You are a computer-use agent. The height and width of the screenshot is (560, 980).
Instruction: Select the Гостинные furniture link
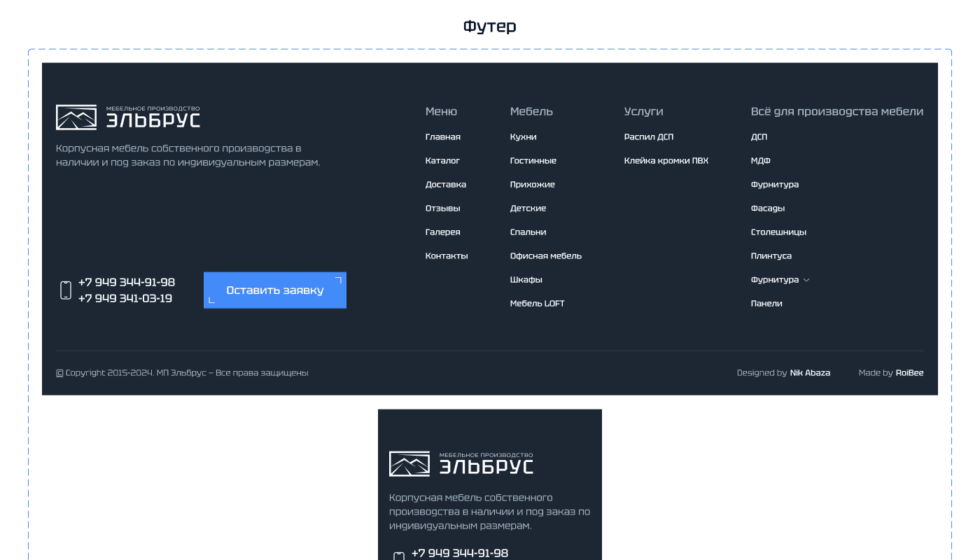(533, 161)
